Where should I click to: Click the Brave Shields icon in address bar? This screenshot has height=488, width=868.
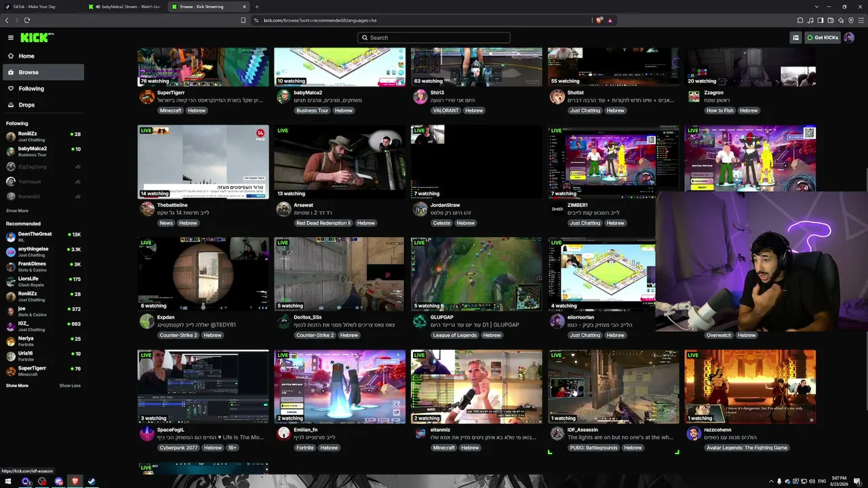pyautogui.click(x=599, y=20)
